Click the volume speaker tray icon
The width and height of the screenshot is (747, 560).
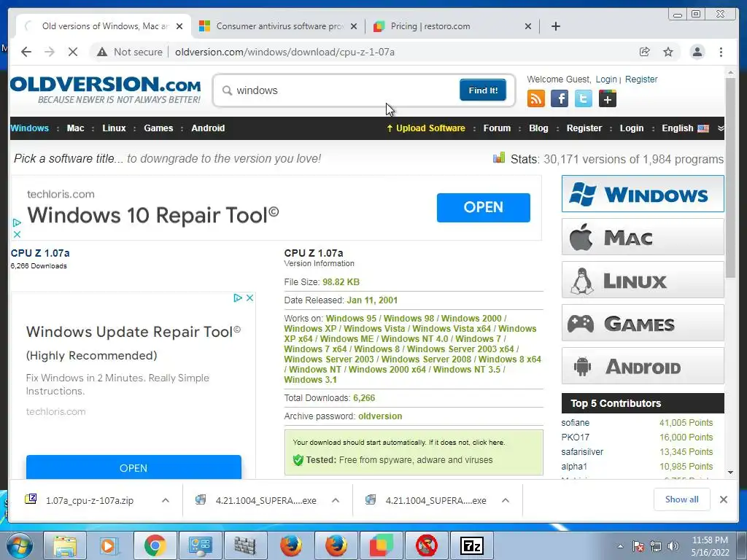[x=673, y=546]
